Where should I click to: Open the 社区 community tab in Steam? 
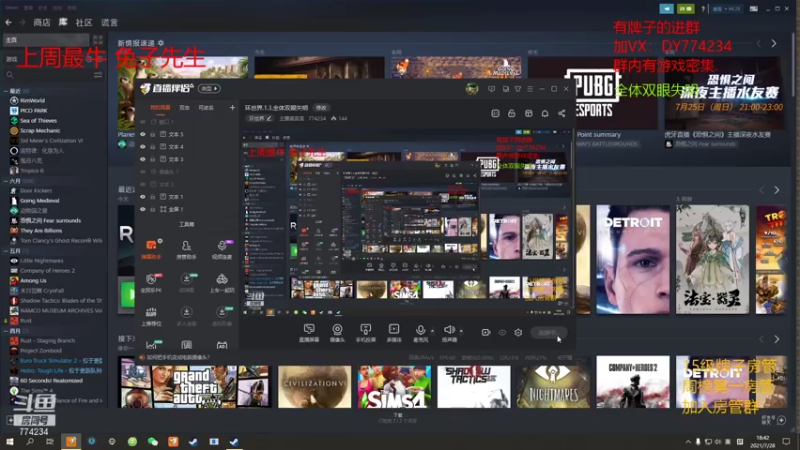tap(84, 22)
